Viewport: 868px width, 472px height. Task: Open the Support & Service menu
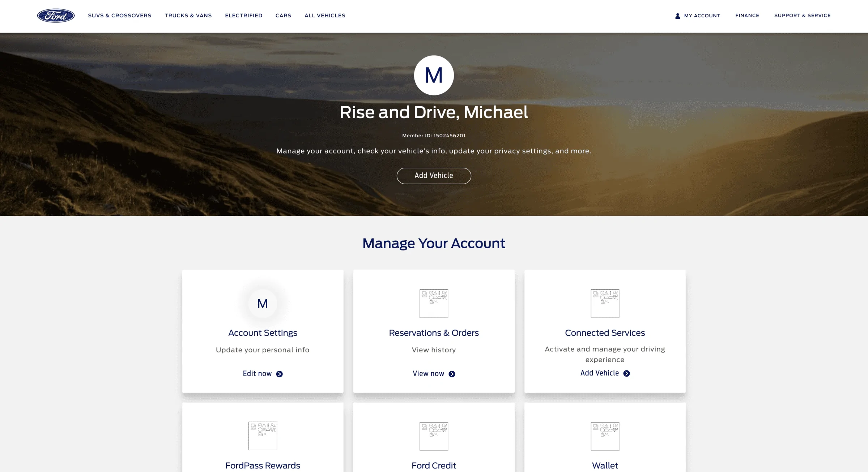coord(802,16)
